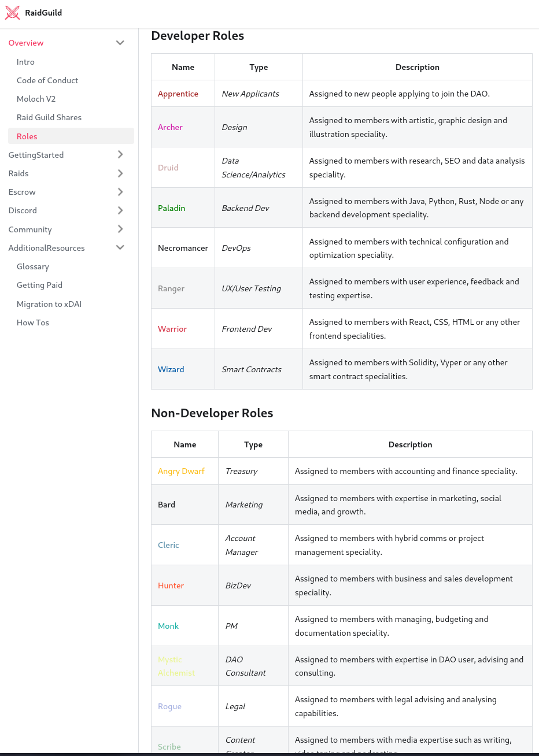Collapse the AdditionalResources section chevron
This screenshot has height=756, width=539.
coord(120,247)
